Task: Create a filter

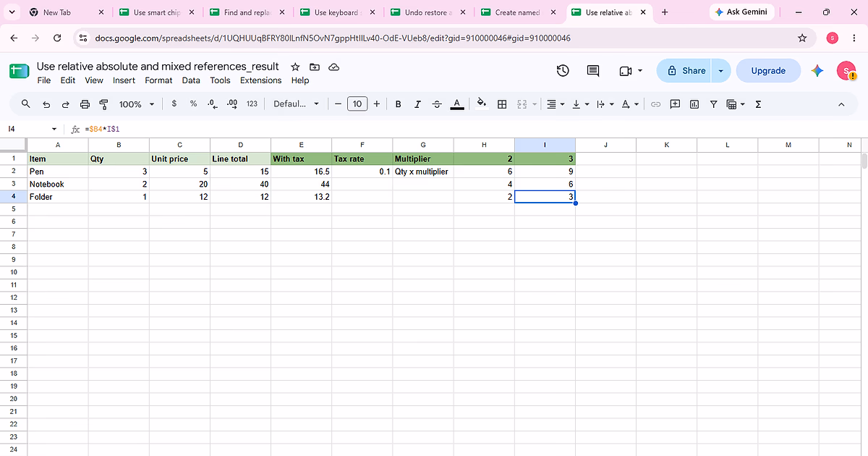Action: (714, 104)
